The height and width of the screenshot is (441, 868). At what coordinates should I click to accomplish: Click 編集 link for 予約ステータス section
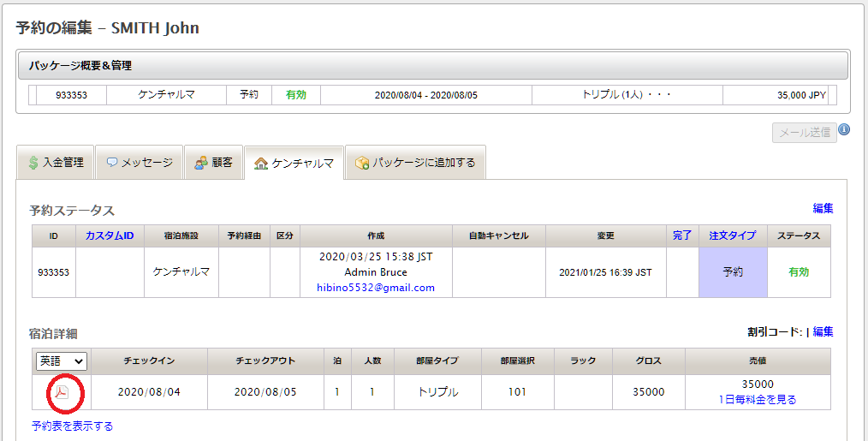pyautogui.click(x=823, y=208)
